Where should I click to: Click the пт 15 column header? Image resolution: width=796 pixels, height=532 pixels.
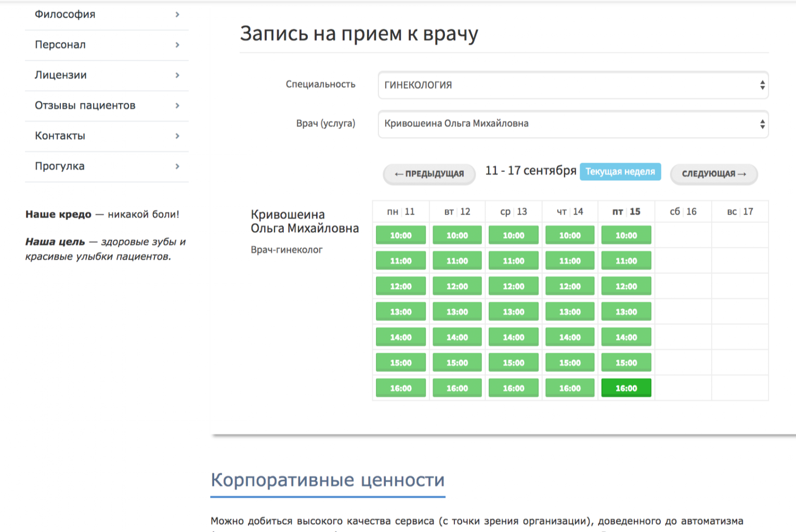626,212
